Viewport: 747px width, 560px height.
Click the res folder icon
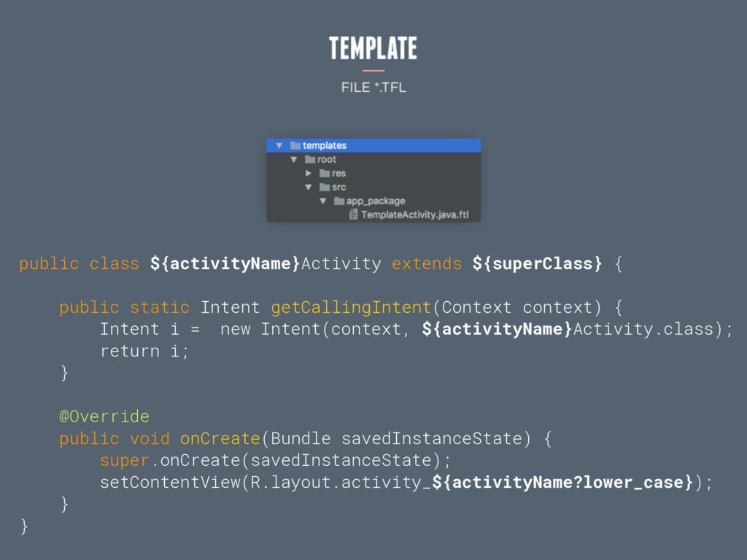click(325, 173)
